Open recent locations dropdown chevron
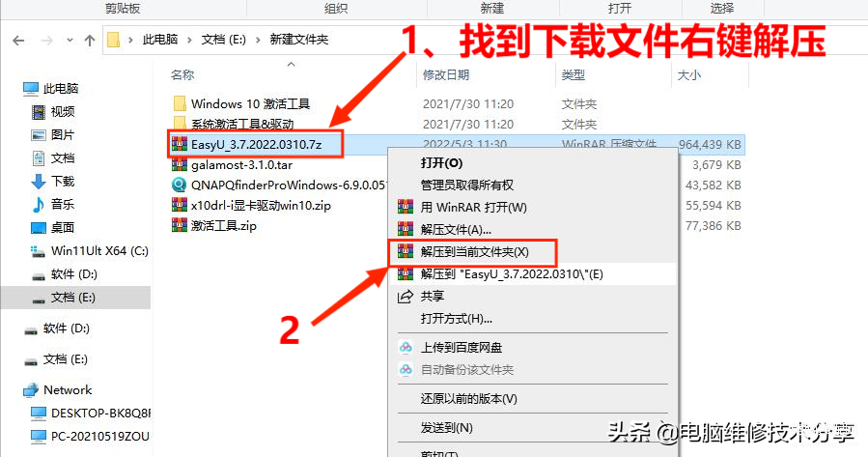The image size is (868, 457). pos(70,40)
